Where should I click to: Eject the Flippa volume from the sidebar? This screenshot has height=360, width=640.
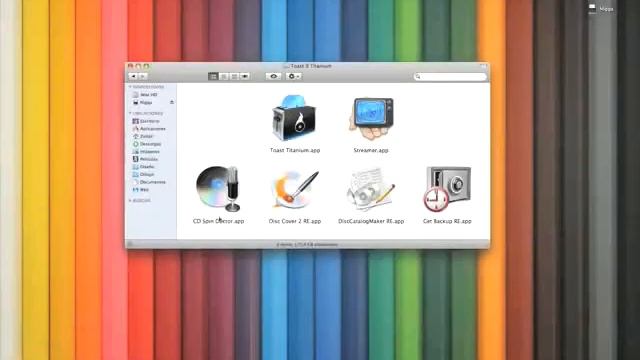click(x=172, y=102)
